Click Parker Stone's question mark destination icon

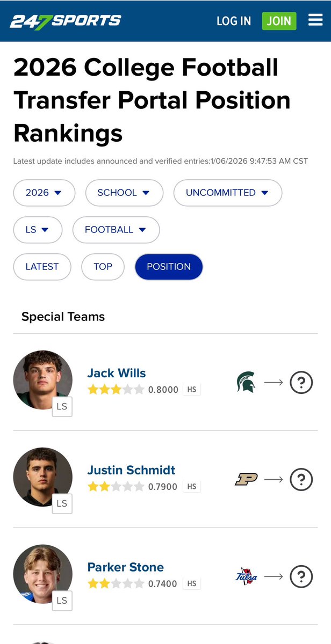point(301,576)
